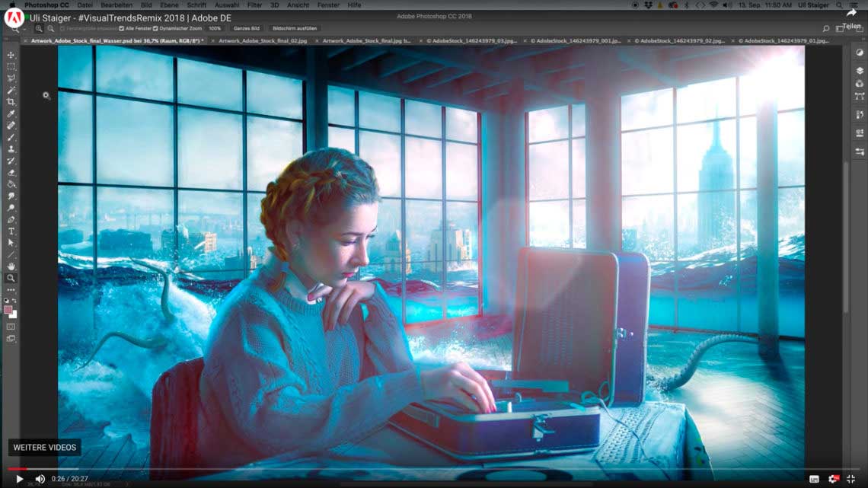Select the History Brush tool
868x488 pixels.
tap(11, 161)
